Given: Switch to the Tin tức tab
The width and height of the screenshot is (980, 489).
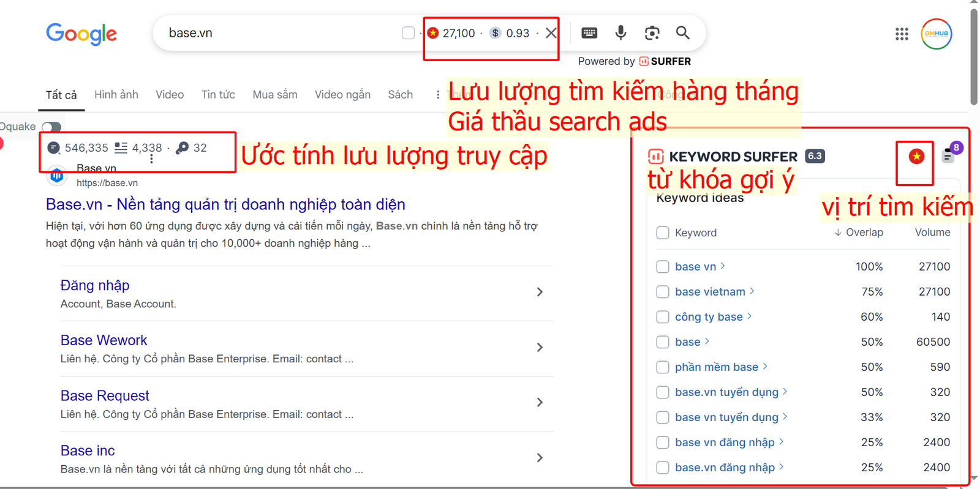Looking at the screenshot, I should point(218,95).
